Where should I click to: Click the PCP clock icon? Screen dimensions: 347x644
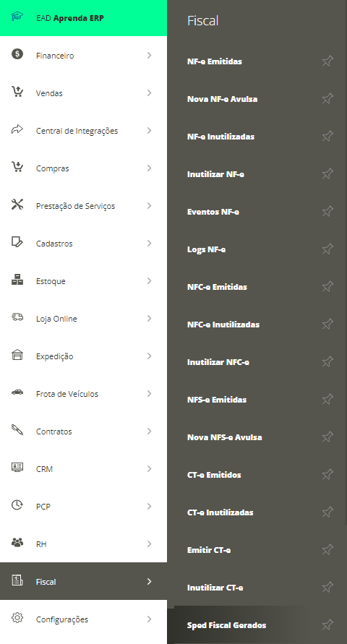click(x=17, y=505)
